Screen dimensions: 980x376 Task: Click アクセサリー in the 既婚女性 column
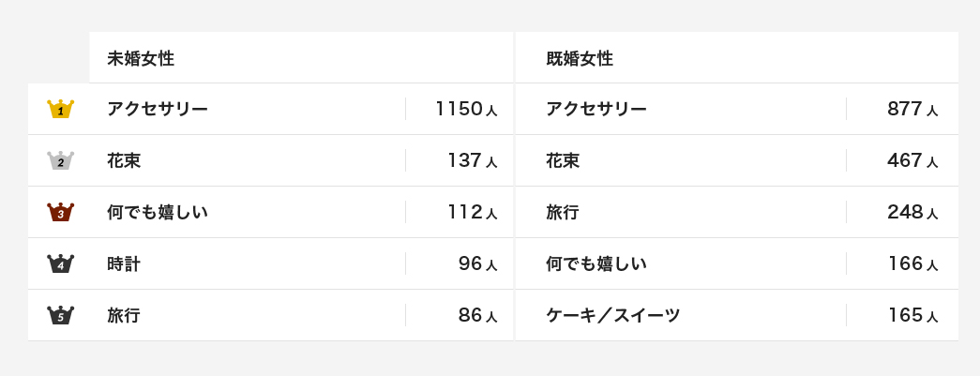[x=596, y=110]
